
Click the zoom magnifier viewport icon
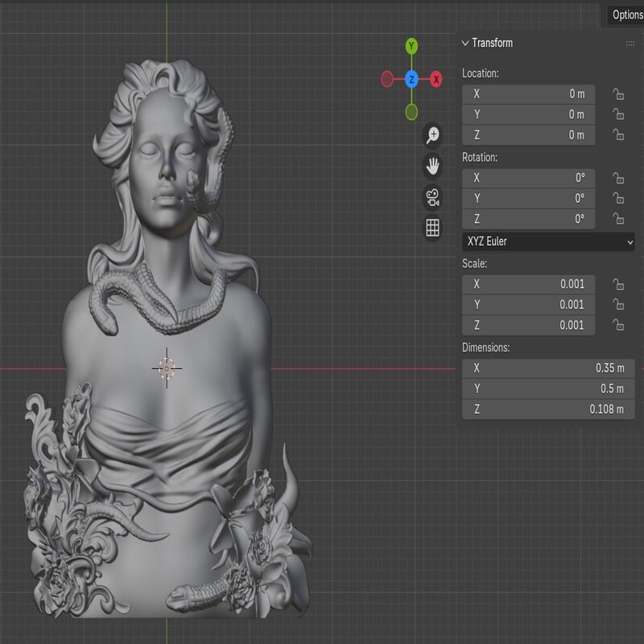coord(432,135)
